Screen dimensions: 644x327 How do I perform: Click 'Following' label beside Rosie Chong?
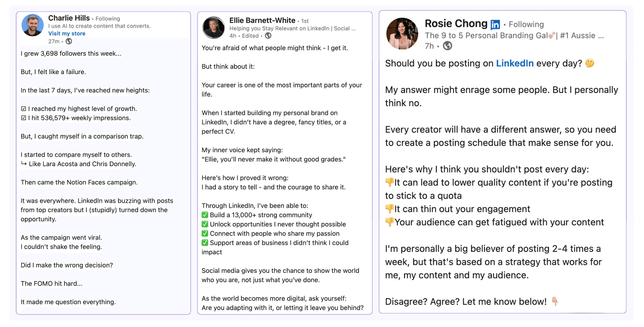[x=526, y=25]
